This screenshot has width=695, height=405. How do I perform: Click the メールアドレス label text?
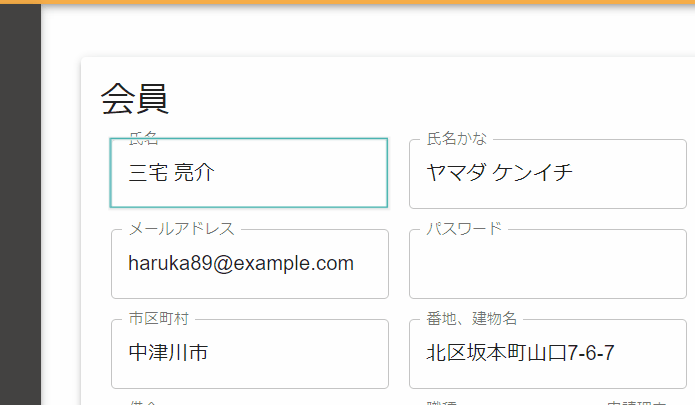click(181, 229)
